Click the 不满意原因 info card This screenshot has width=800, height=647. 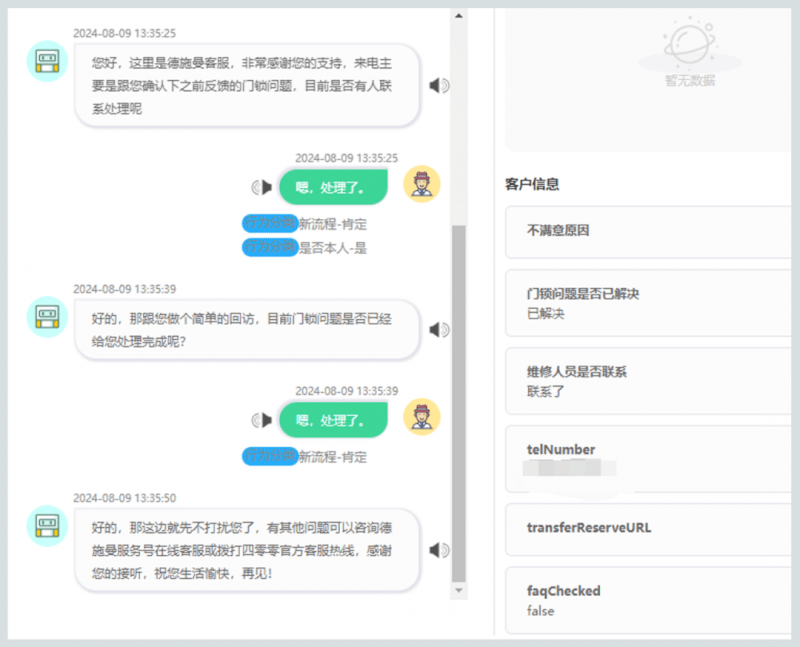(x=648, y=232)
